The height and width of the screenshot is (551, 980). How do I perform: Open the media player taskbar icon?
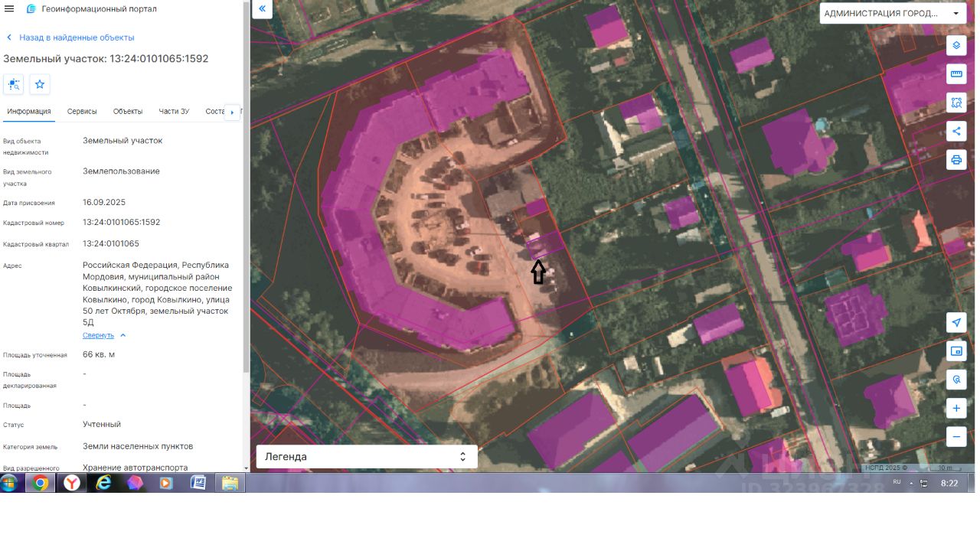(x=166, y=483)
